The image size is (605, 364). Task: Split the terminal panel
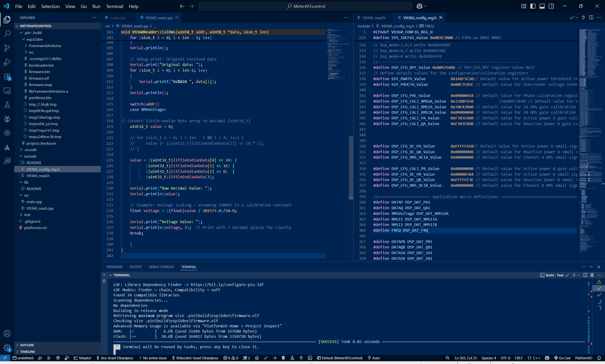[585, 275]
